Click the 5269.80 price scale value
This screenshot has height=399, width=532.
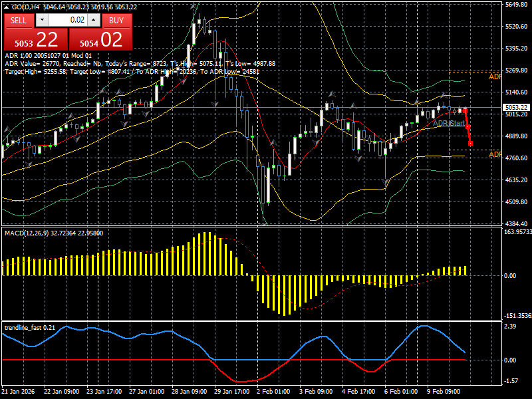coord(516,70)
